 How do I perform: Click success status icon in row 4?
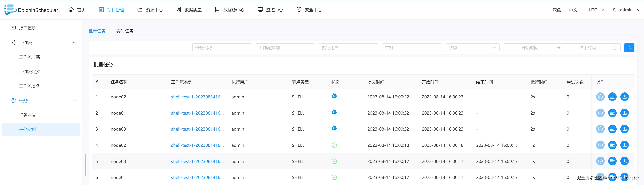click(334, 145)
